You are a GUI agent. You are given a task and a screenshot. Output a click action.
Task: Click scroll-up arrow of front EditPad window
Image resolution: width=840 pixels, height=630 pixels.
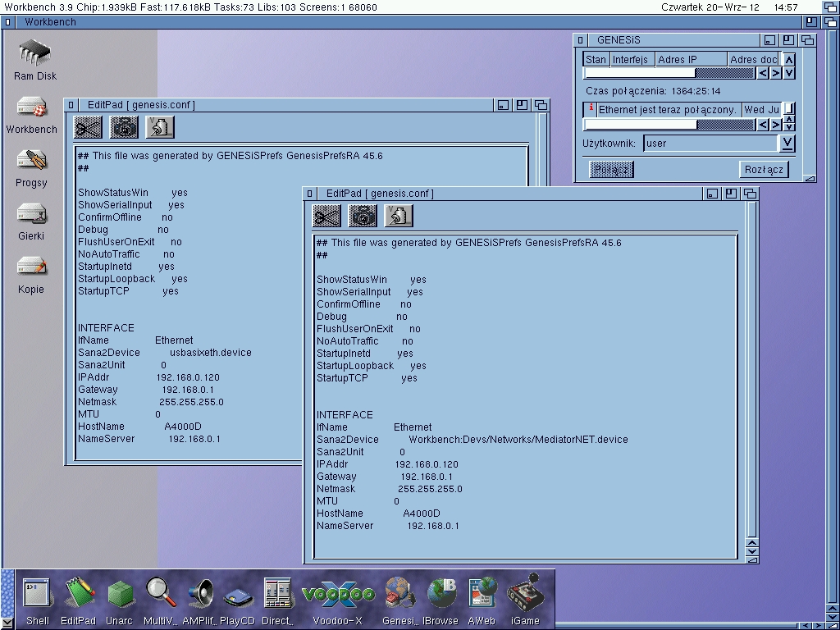click(752, 543)
